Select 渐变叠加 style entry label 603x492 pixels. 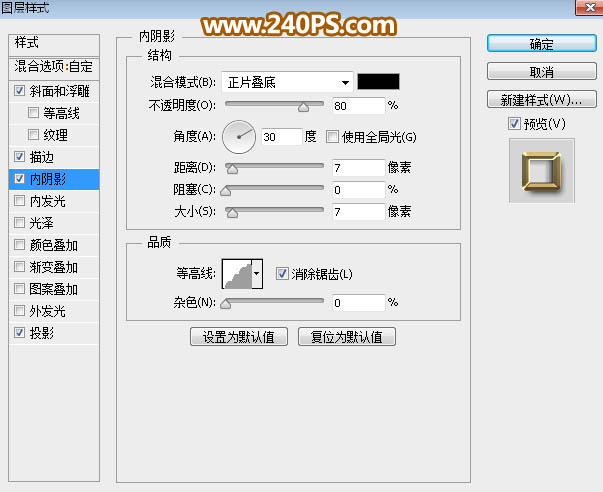pos(53,267)
